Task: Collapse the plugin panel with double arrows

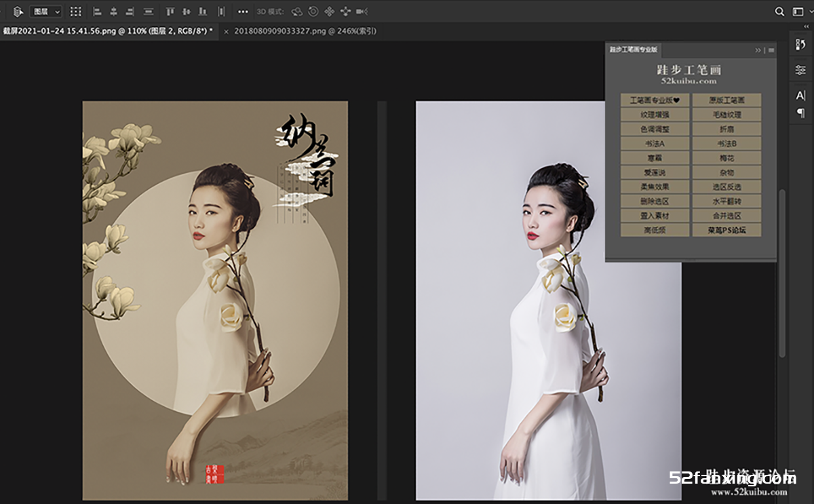Action: pyautogui.click(x=758, y=50)
